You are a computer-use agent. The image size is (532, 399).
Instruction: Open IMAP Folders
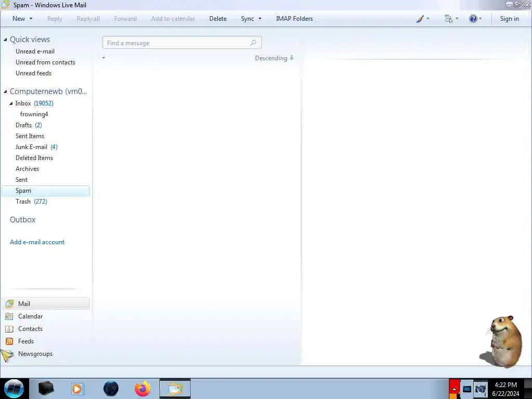[x=295, y=19]
